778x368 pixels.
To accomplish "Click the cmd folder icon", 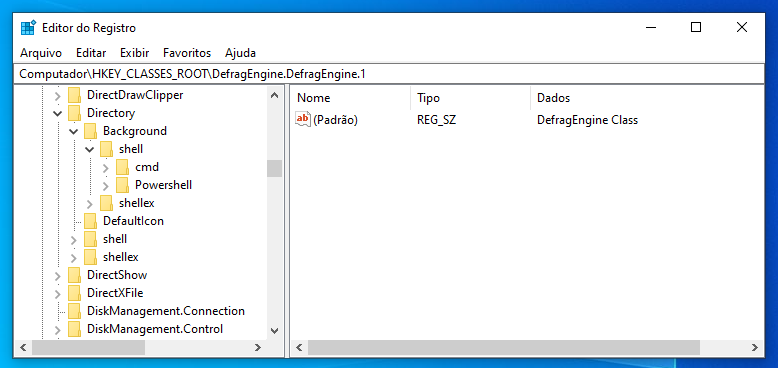I will [x=122, y=167].
